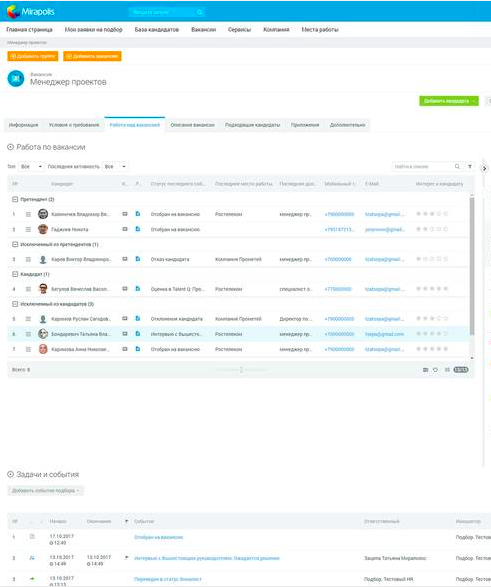Screen dimensions: 491x587
Task: Set star rating in Гаджиев Никита row
Action: click(432, 229)
